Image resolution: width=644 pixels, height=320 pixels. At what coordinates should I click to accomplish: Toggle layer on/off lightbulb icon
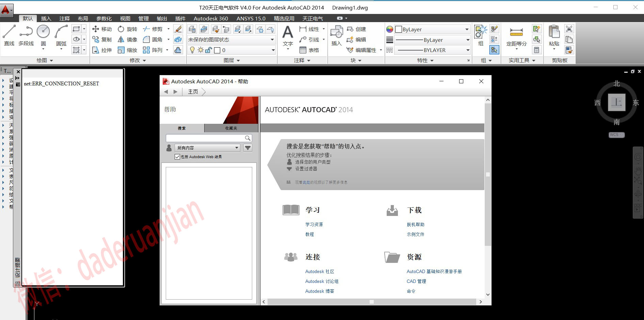tap(192, 50)
